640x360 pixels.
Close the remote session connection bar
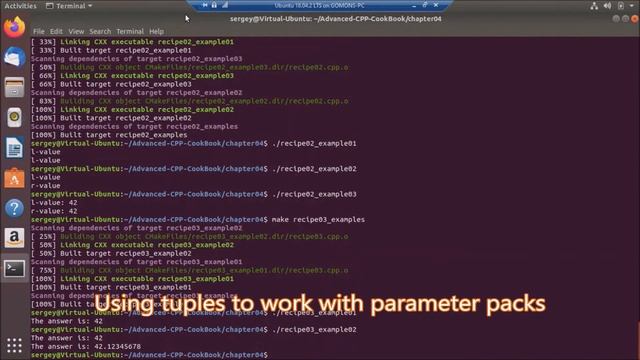(x=436, y=5)
